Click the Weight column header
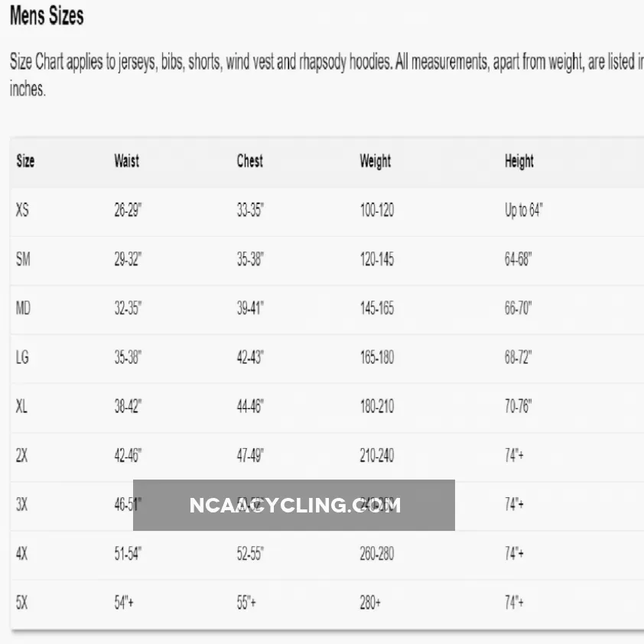 (x=375, y=161)
